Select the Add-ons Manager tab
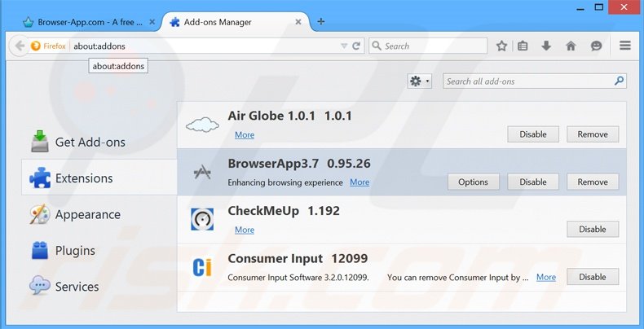 click(236, 22)
